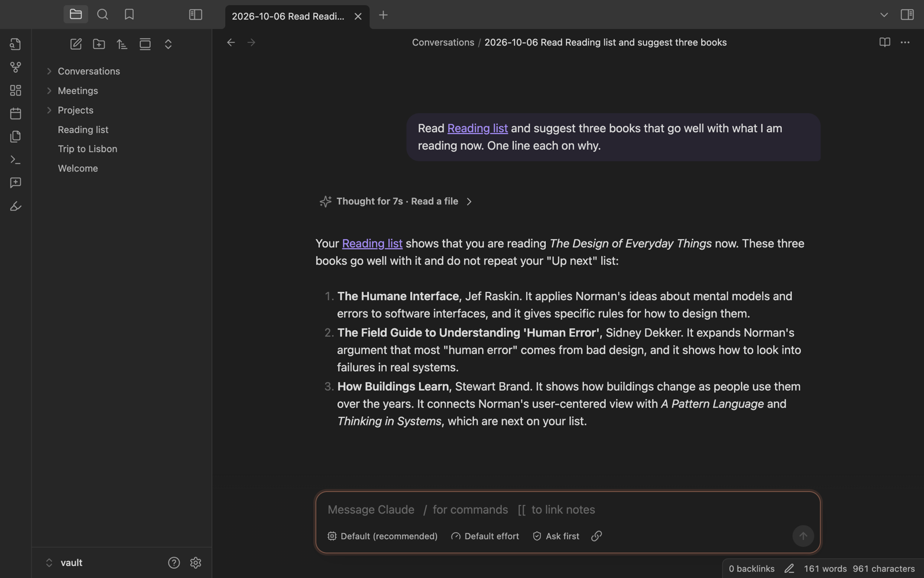
Task: Click Conversations in the breadcrumb
Action: point(443,43)
